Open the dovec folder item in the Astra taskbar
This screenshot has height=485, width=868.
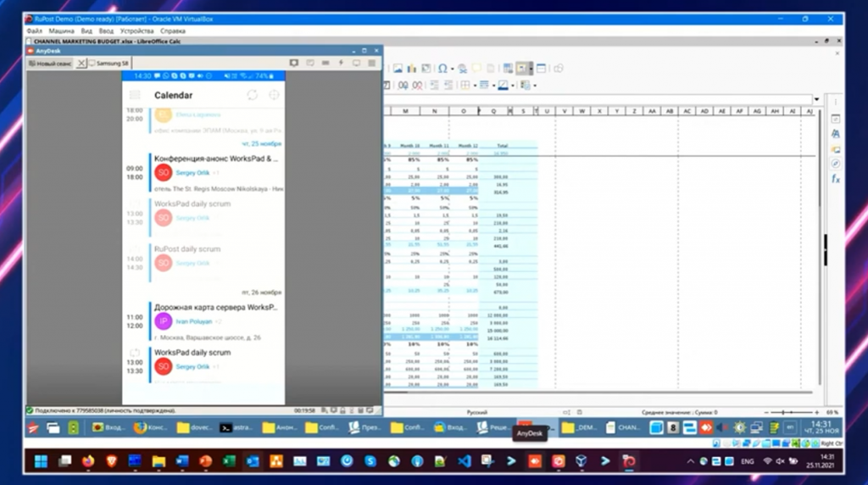[x=194, y=427]
